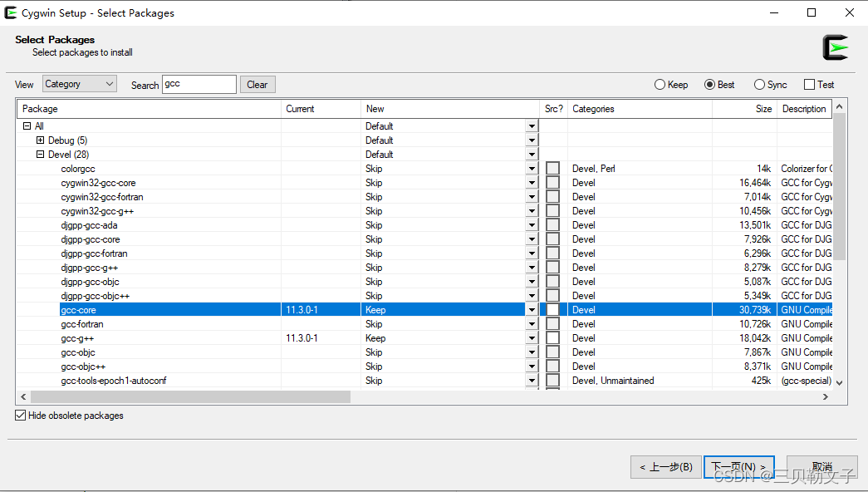Check the Src box for cygwin32-gcc-core
Screen dimensions: 868x492
click(x=552, y=183)
